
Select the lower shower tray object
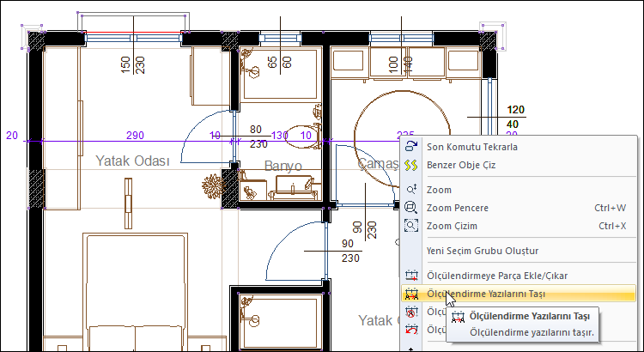(x=280, y=320)
